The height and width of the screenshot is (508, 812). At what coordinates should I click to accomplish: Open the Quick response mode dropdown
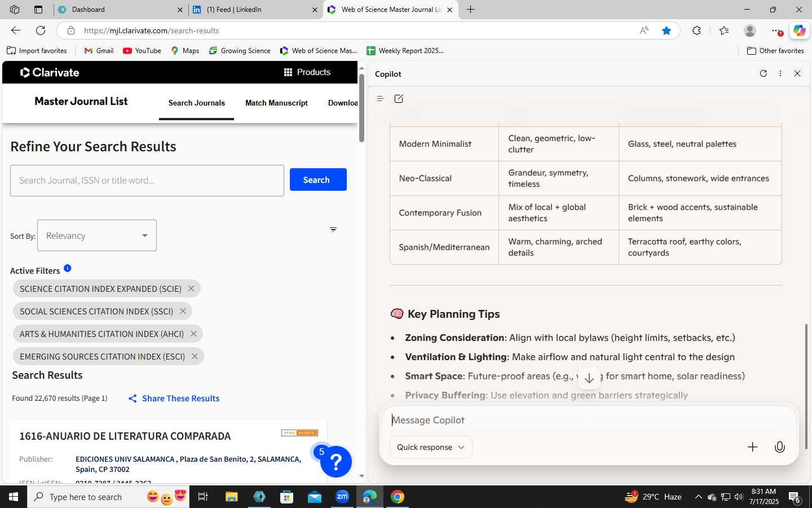pyautogui.click(x=431, y=447)
